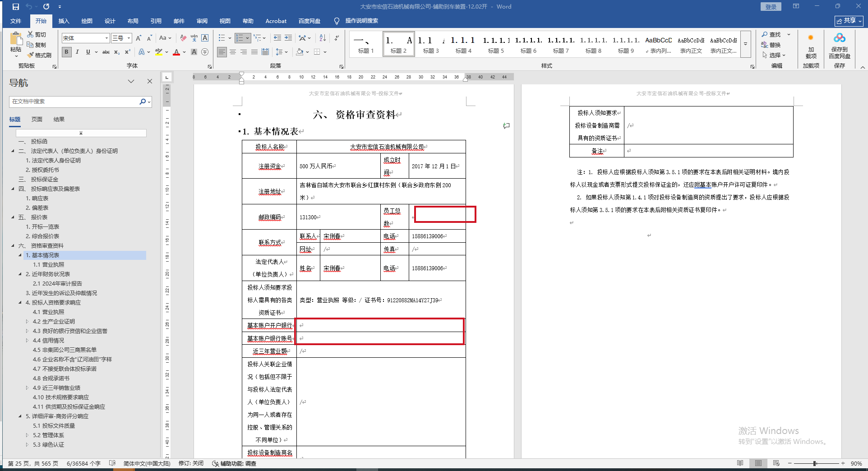Center-align the paragraph
The height and width of the screenshot is (471, 868).
click(x=233, y=52)
